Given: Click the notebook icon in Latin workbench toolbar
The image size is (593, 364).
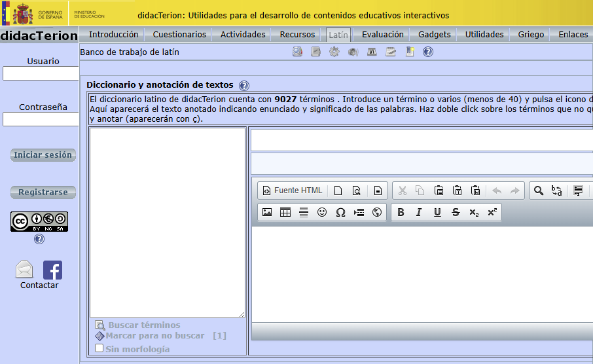Looking at the screenshot, I should [315, 52].
